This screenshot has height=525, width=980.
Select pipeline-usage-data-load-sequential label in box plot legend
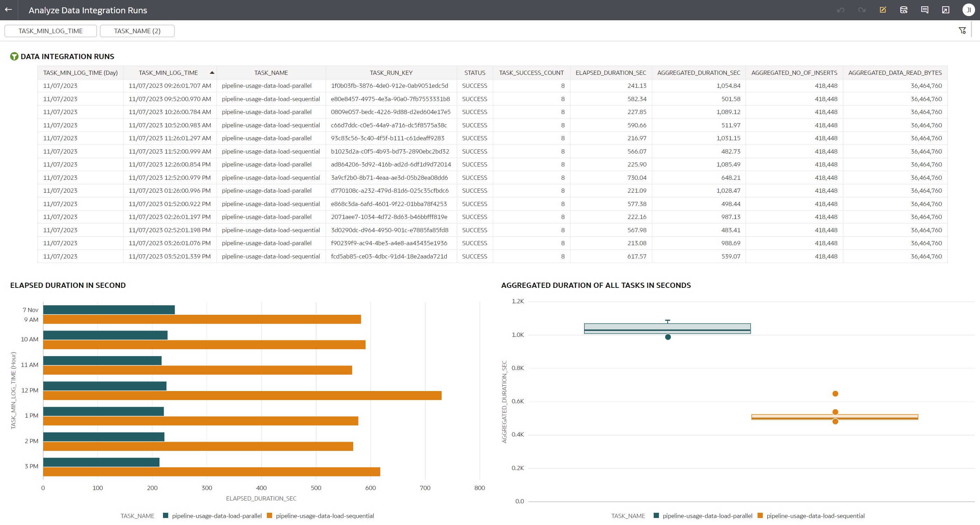pos(816,516)
